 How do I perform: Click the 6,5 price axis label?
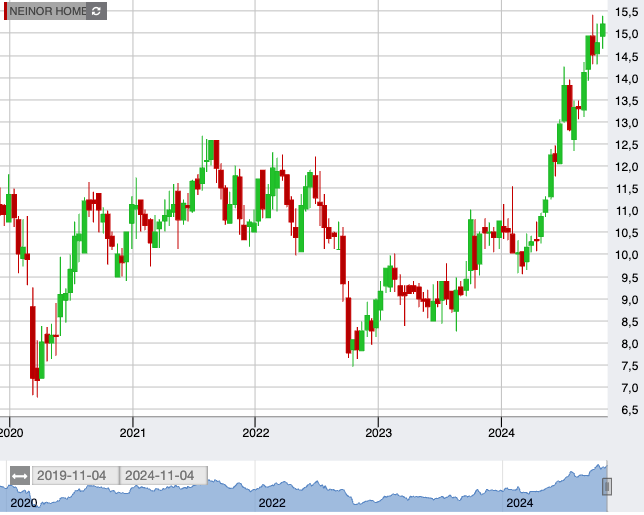pos(630,410)
